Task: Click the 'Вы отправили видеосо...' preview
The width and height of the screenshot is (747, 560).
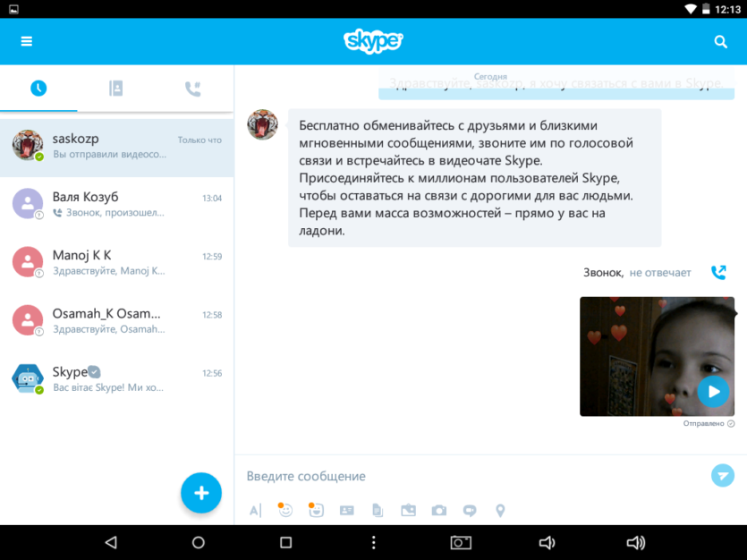Action: [x=109, y=154]
